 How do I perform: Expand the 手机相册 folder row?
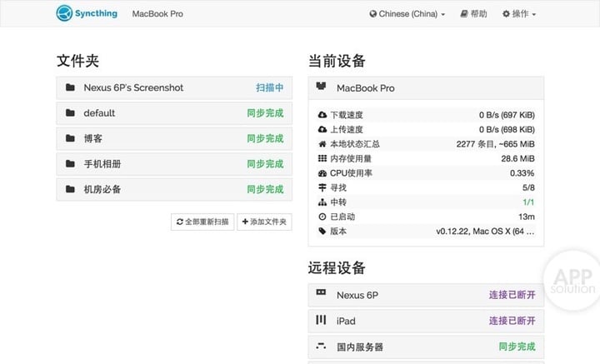tap(174, 164)
